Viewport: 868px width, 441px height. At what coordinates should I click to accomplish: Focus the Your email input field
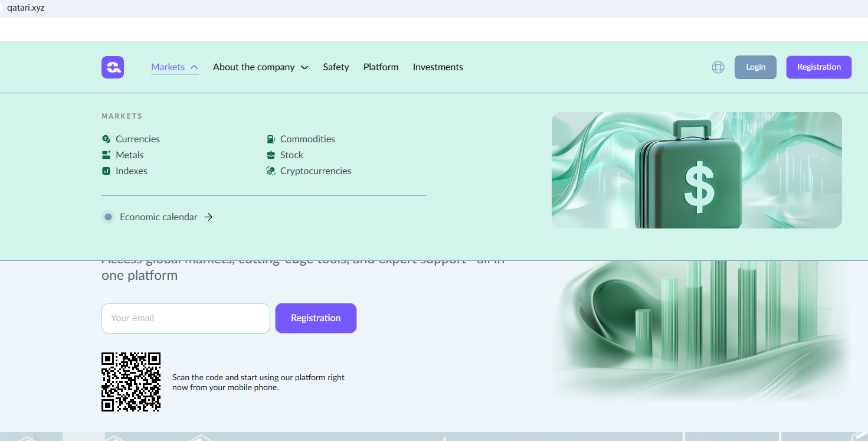[x=186, y=318]
